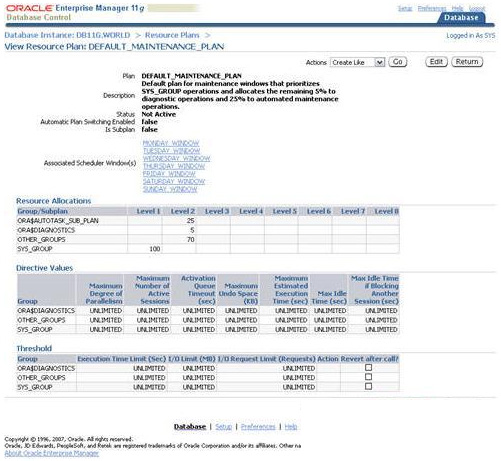Open the THURSDAY_WINDOW scheduler link
This screenshot has height=461, width=501.
(x=174, y=166)
